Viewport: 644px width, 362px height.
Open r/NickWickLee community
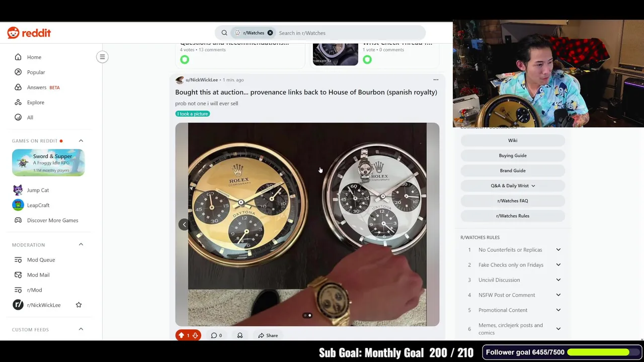pyautogui.click(x=44, y=305)
